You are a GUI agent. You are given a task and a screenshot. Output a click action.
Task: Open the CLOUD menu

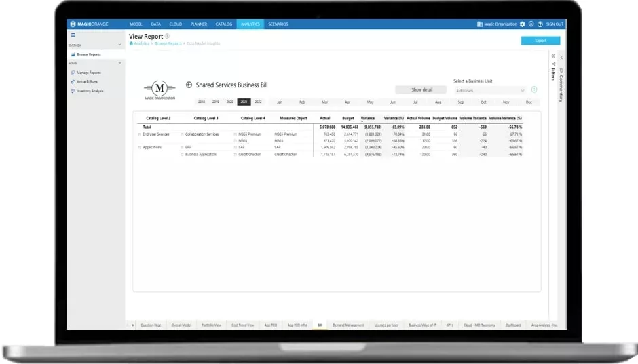[x=176, y=24]
